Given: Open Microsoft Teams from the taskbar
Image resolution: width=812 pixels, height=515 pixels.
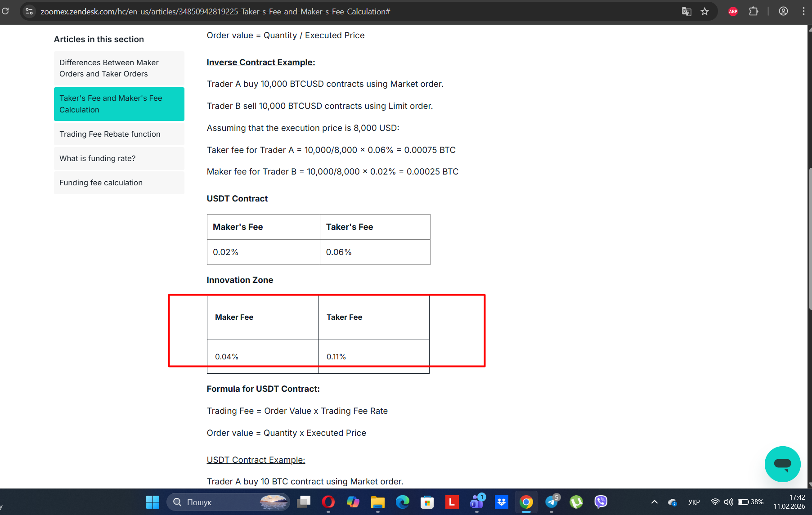Looking at the screenshot, I should [476, 502].
